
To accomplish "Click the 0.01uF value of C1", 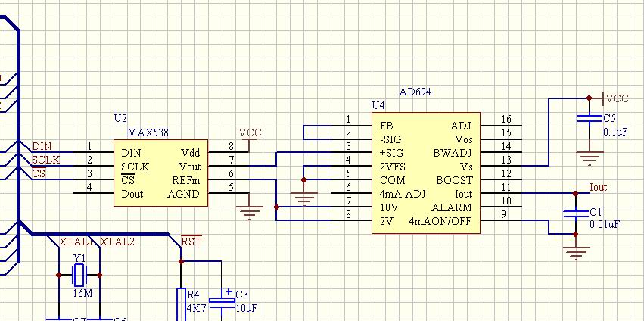I will 605,225.
